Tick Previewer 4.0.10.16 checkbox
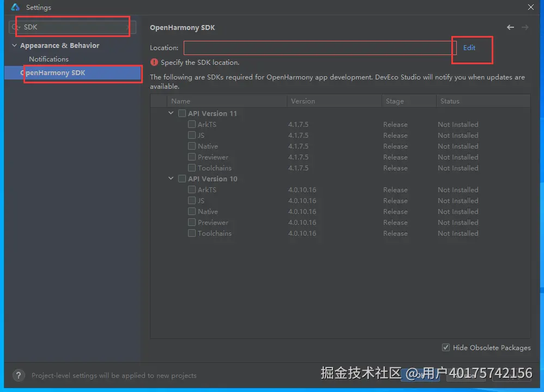The width and height of the screenshot is (544, 392). (x=191, y=222)
